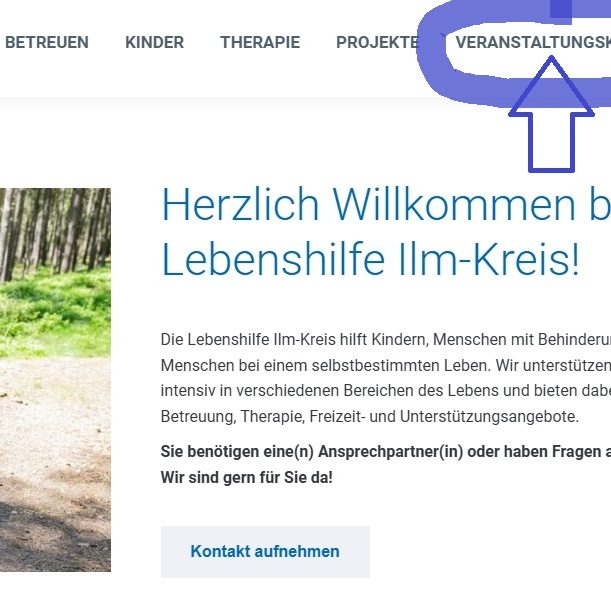The image size is (611, 611).
Task: Click the Lebenshilfe Ilm-Kreis! heading line
Action: pyautogui.click(x=370, y=259)
